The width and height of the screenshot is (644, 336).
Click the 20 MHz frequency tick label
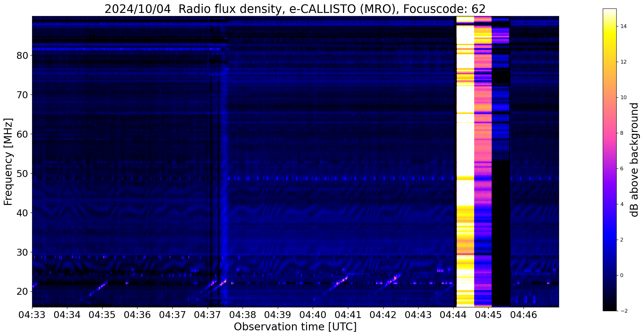[22, 292]
